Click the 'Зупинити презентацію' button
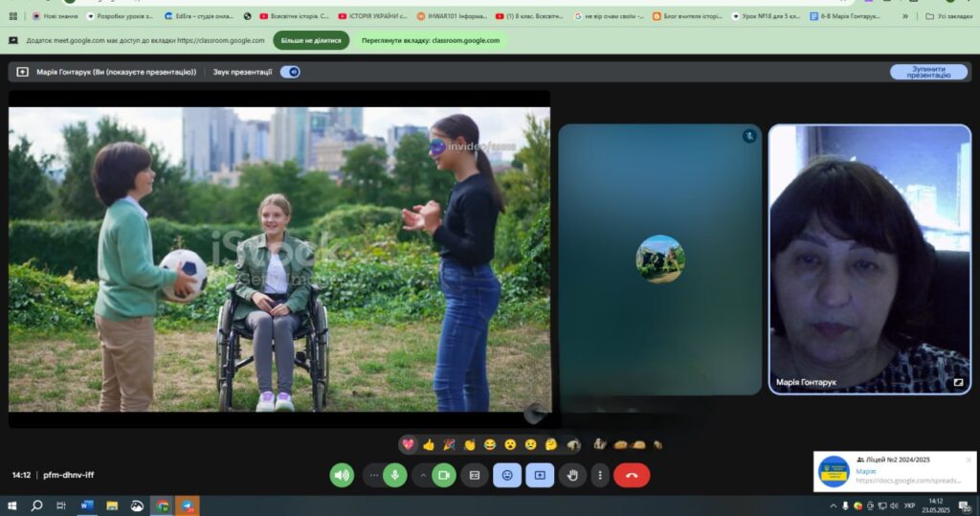Viewport: 980px width, 516px height. tap(928, 72)
